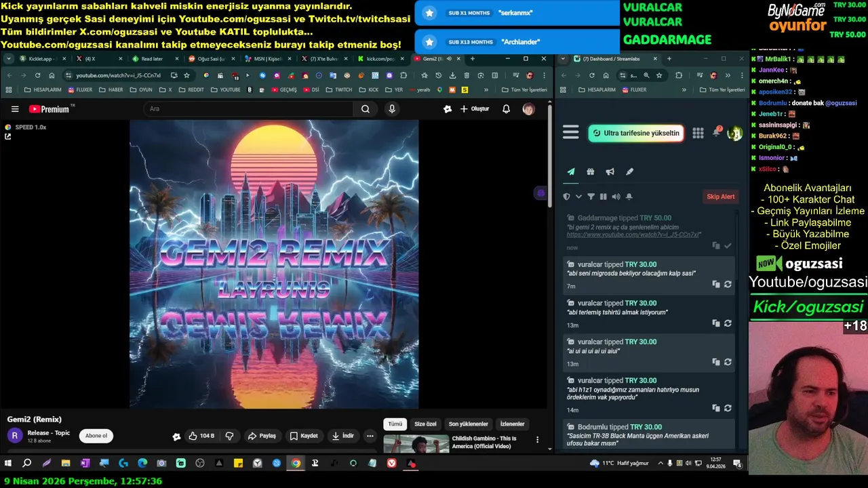Click Oluştur create button on YouTube
868x488 pixels.
pyautogui.click(x=474, y=109)
